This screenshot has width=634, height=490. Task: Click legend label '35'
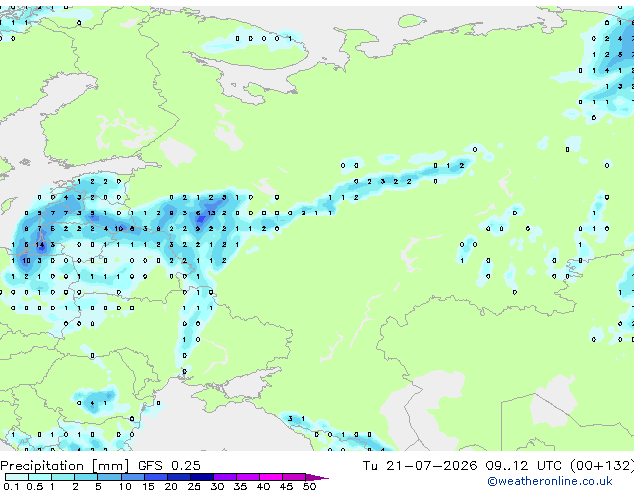tap(240, 486)
